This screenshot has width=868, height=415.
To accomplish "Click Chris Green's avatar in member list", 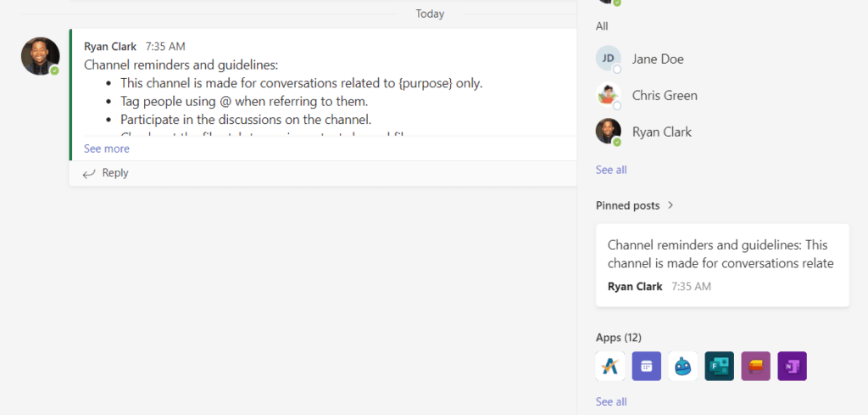I will pos(608,95).
